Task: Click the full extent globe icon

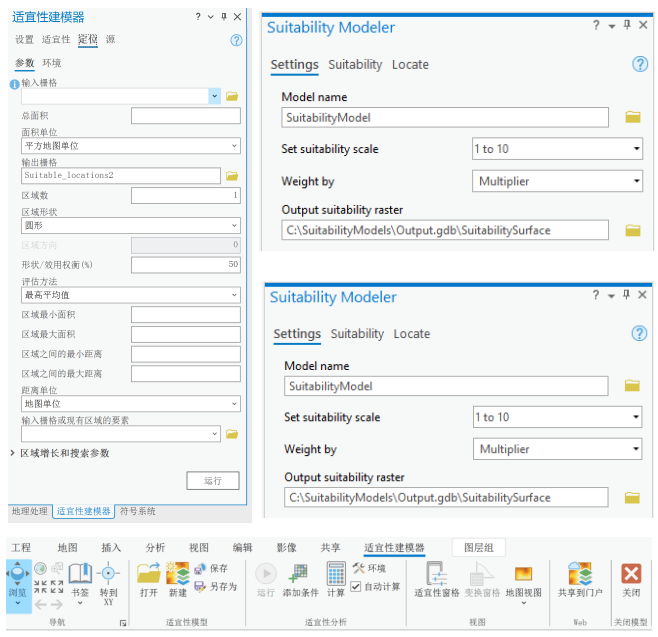Action: coord(40,569)
